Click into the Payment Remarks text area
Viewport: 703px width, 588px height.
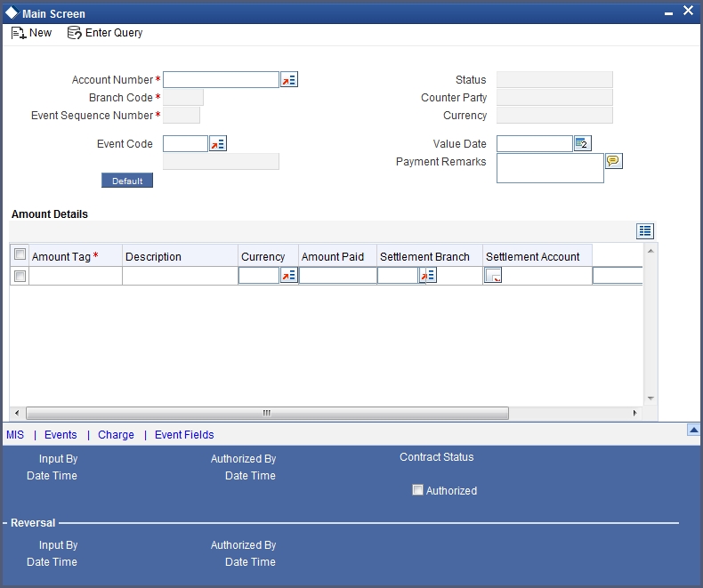coord(550,168)
